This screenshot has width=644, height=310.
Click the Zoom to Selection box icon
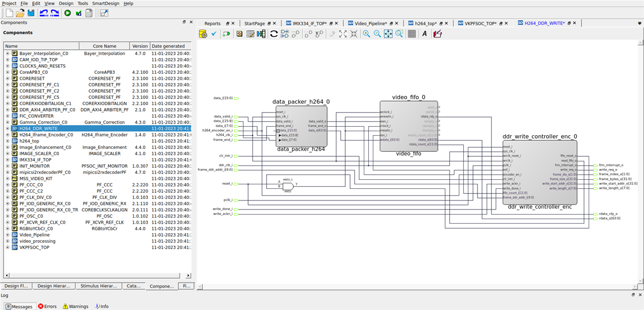tap(399, 34)
